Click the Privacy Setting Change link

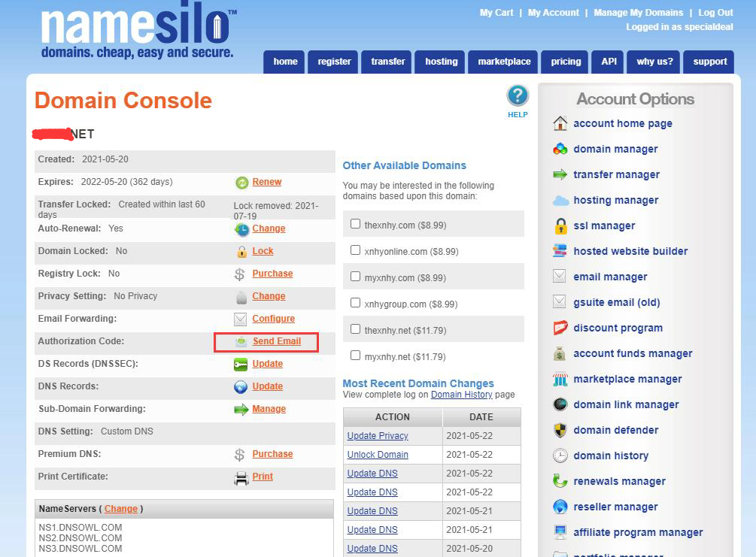[269, 296]
